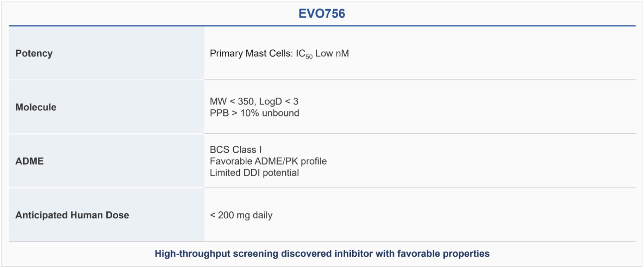Click the High-throughput screening footer text
644x268 pixels.
click(x=216, y=254)
